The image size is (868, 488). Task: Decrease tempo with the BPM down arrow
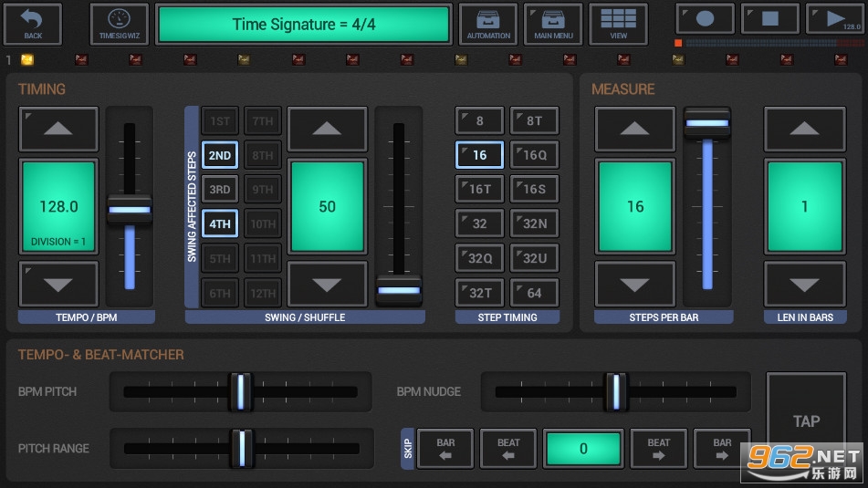point(58,285)
